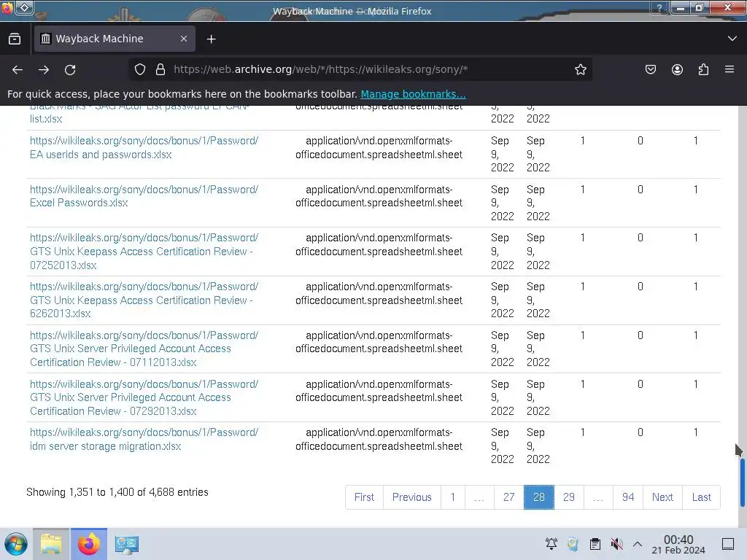Open the Pocket save icon

651,69
